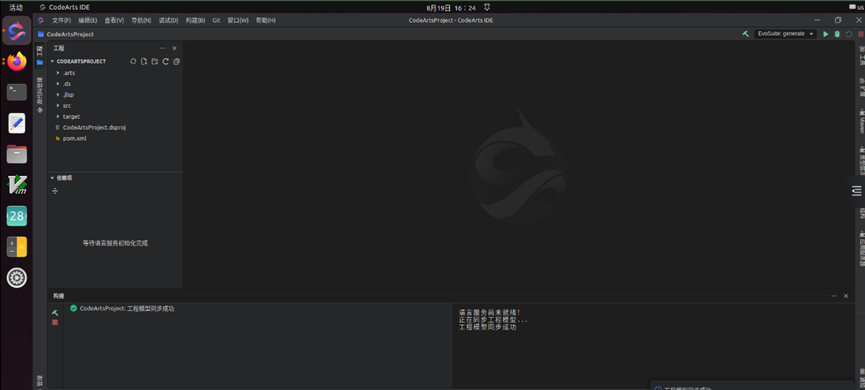Open the Git menu
This screenshot has height=390, width=865.
[216, 20]
